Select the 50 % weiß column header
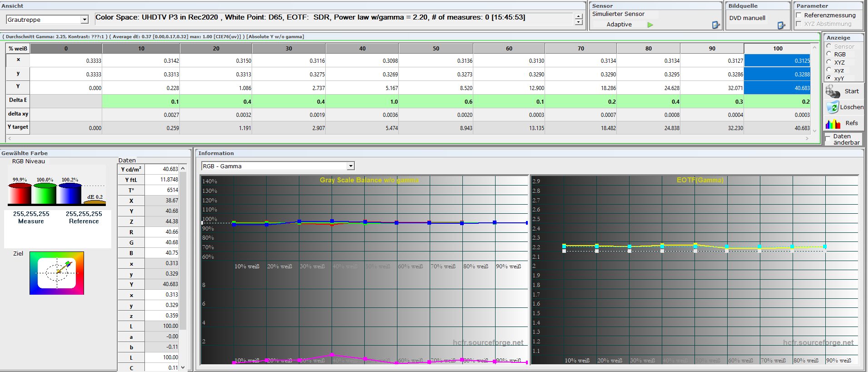This screenshot has width=868, height=372. (x=436, y=48)
